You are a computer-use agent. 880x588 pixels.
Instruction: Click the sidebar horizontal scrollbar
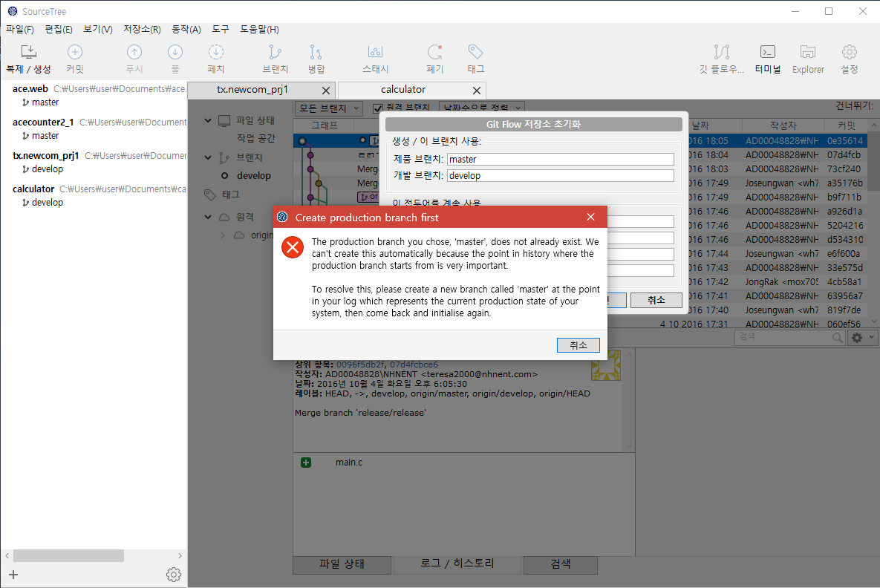(68, 555)
